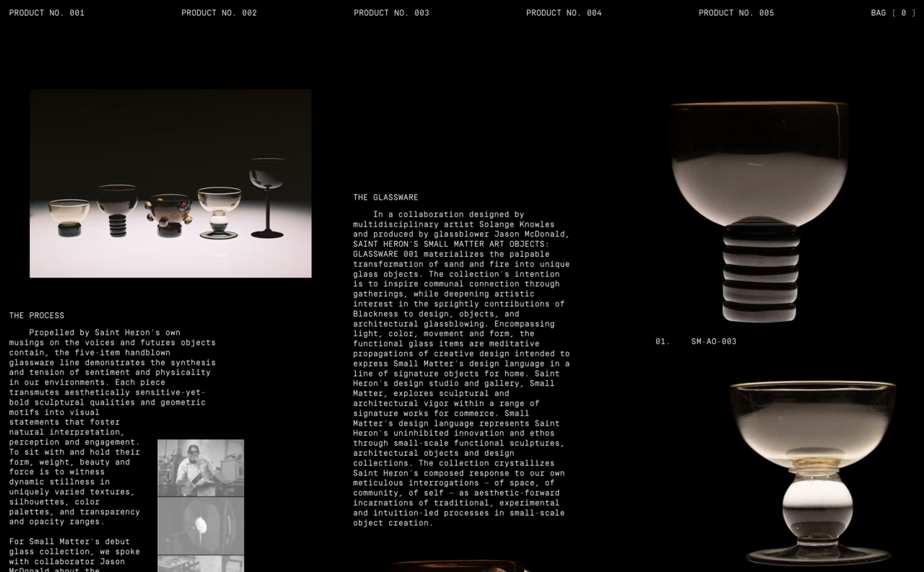Open the partially visible product image at bottom center
Image resolution: width=924 pixels, height=572 pixels.
click(x=458, y=566)
